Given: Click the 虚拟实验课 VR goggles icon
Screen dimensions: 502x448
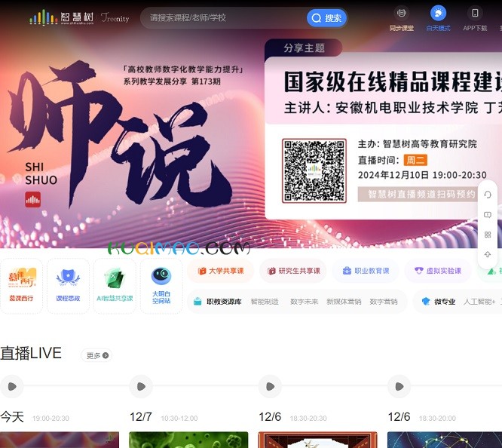Looking at the screenshot, I should tap(419, 271).
